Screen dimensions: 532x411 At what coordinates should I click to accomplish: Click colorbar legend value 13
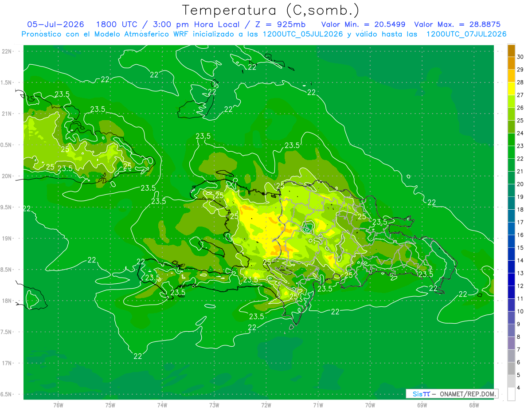520,273
